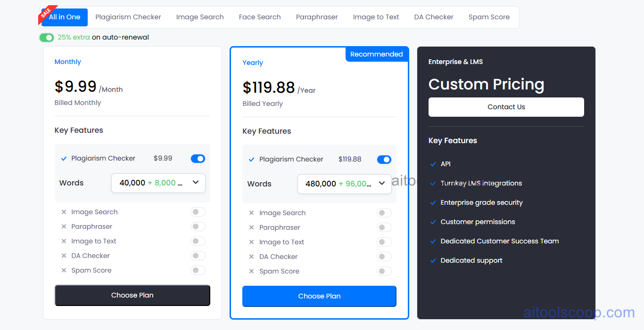Switch to the DA Checker tab
This screenshot has width=644, height=330.
(x=434, y=17)
